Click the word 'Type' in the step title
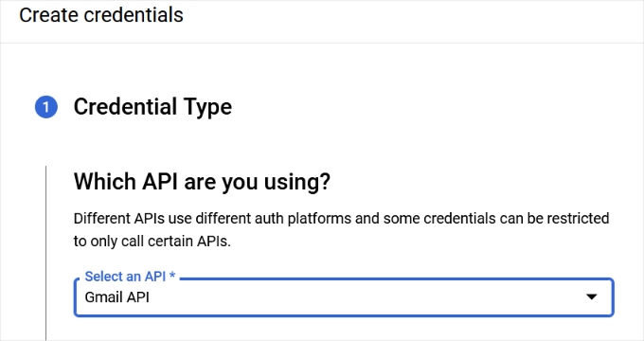The image size is (644, 341). pyautogui.click(x=207, y=108)
